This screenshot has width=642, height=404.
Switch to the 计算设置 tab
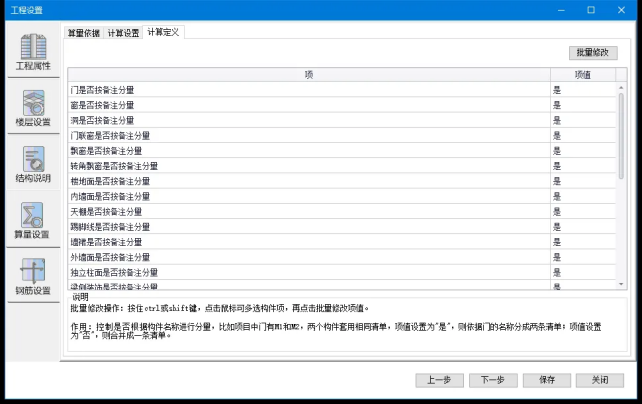coord(124,32)
